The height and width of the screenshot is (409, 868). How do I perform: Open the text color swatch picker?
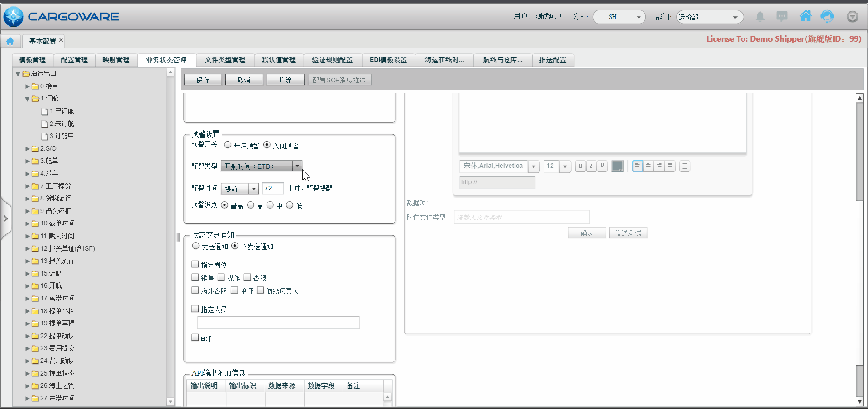click(x=617, y=166)
